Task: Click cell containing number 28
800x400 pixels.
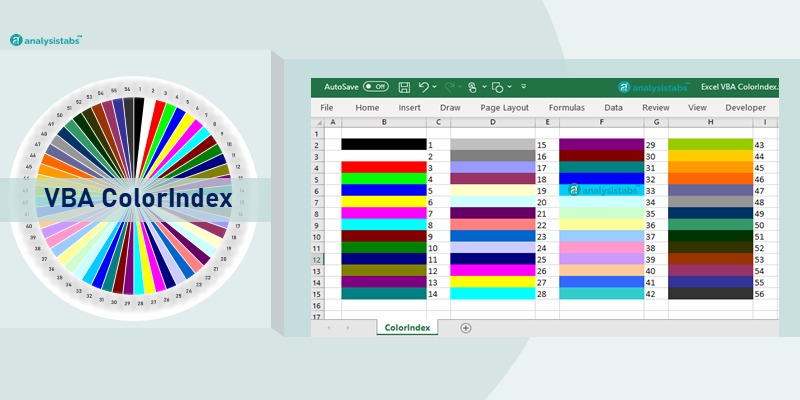Action: [x=547, y=293]
